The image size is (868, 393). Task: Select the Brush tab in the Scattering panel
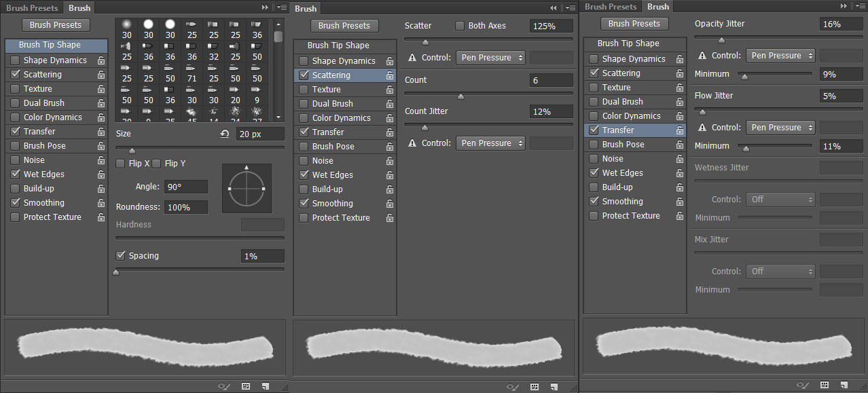click(x=306, y=9)
